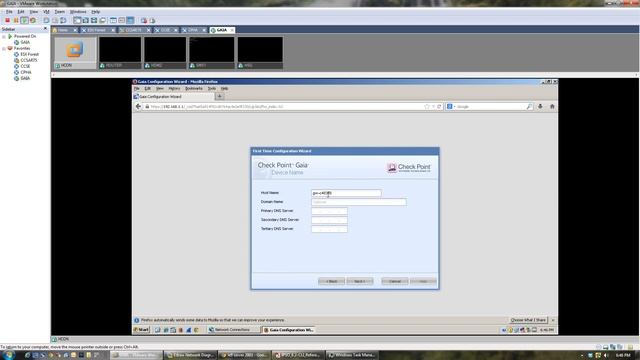Click the Tertiary DNS Server field
The image size is (640, 360).
[329, 229]
